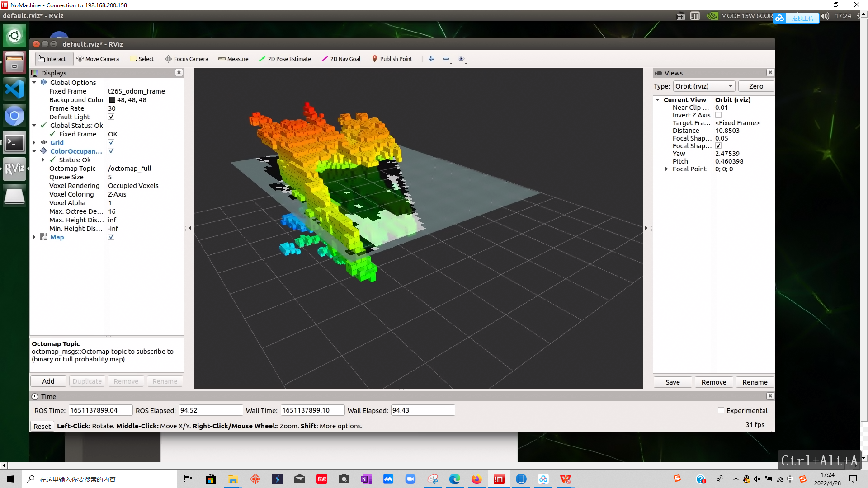This screenshot has height=488, width=868.
Task: Click the Background Color swatch
Action: pyautogui.click(x=112, y=100)
